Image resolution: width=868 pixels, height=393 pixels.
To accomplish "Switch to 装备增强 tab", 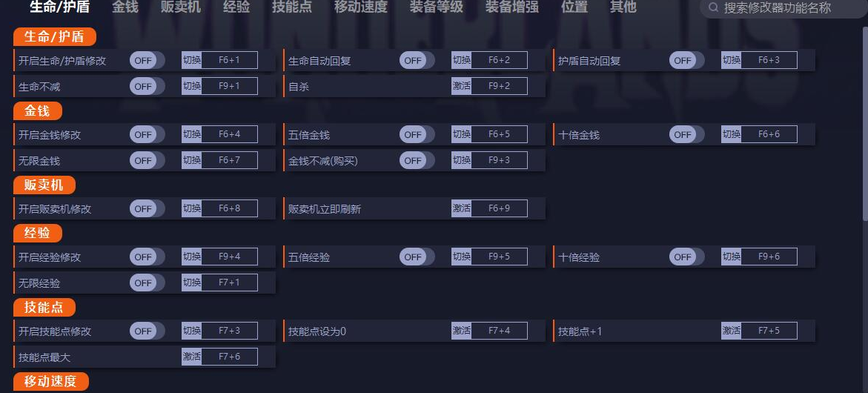I will tap(512, 7).
